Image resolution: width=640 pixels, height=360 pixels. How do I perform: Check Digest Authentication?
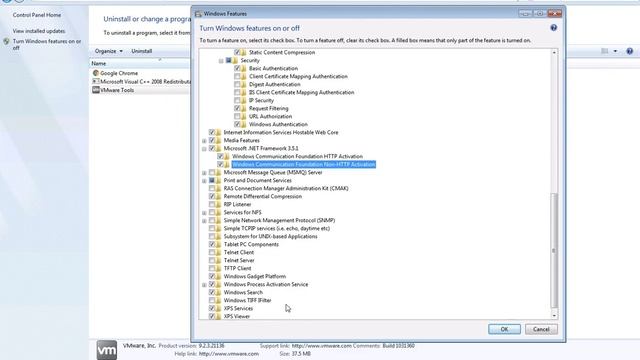237,84
